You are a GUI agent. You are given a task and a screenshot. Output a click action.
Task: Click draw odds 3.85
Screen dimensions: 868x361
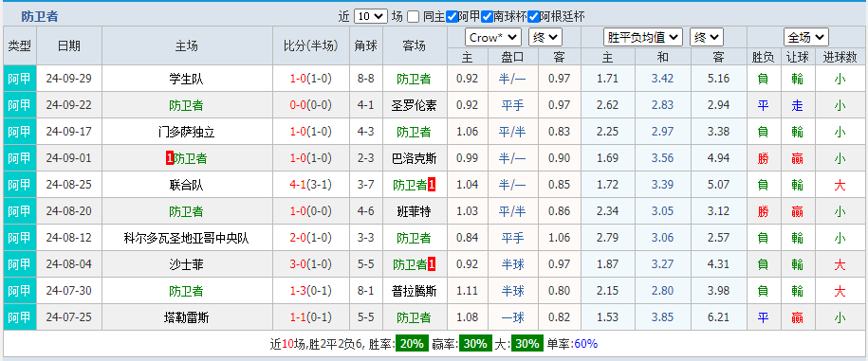pyautogui.click(x=663, y=317)
